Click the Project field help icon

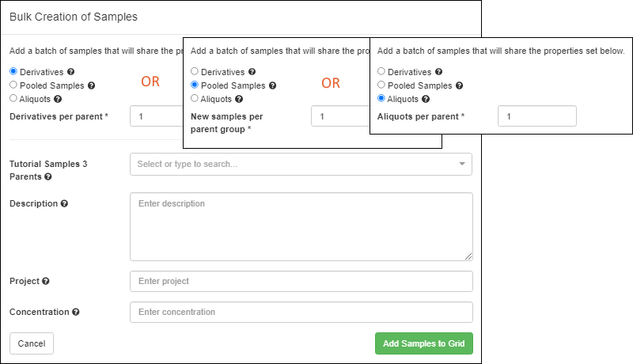coord(45,281)
